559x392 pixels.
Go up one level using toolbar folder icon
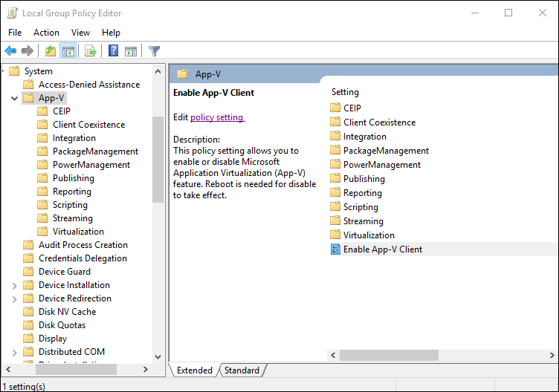tap(50, 51)
